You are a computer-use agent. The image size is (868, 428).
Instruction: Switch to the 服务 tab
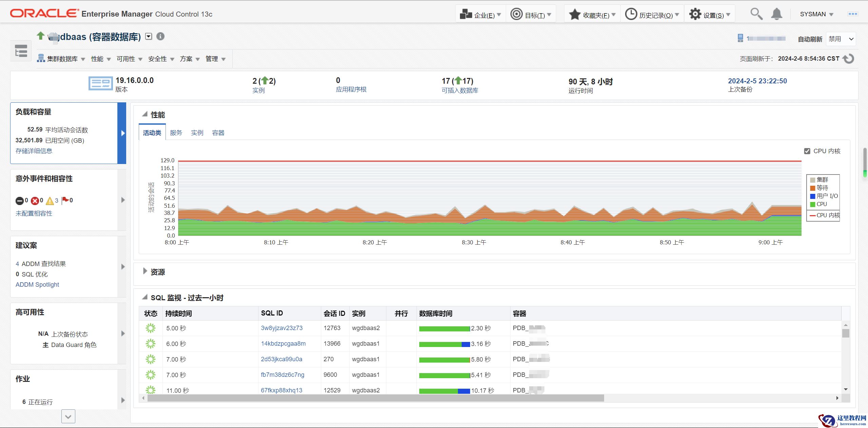coord(176,133)
